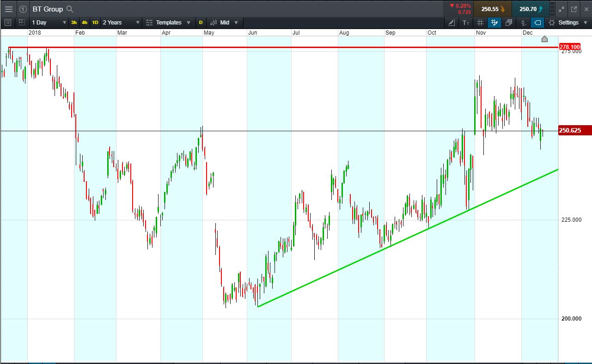Click the price change 0.28% indicator
The height and width of the screenshot is (364, 592).
pyautogui.click(x=458, y=9)
